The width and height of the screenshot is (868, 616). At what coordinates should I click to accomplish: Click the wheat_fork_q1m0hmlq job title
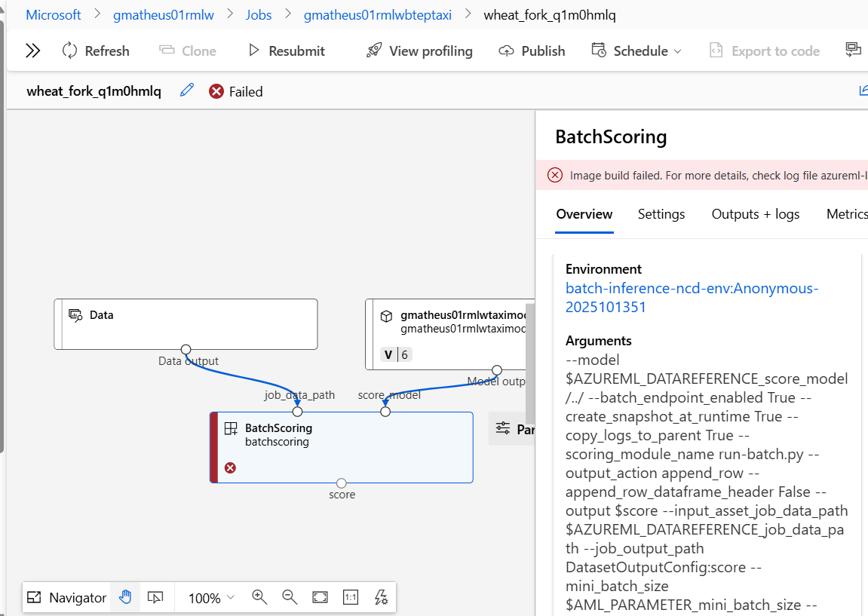pos(94,91)
